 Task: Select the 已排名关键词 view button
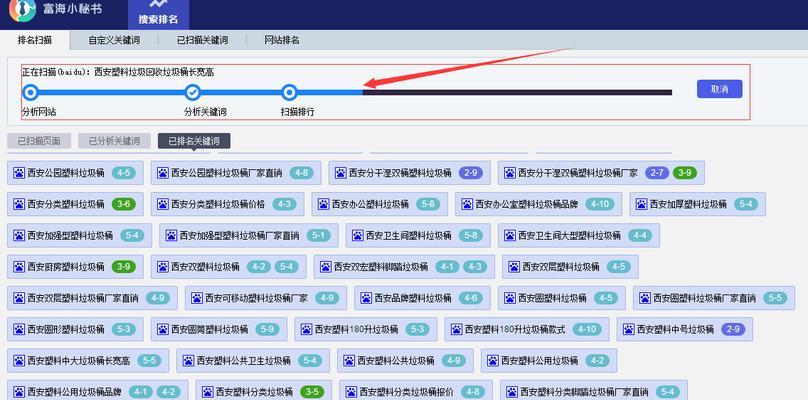pos(194,141)
